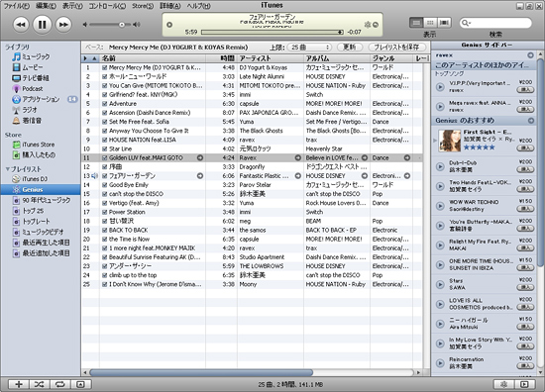
Task: Click the First Sight album artwork thumbnail
Action: 450,141
